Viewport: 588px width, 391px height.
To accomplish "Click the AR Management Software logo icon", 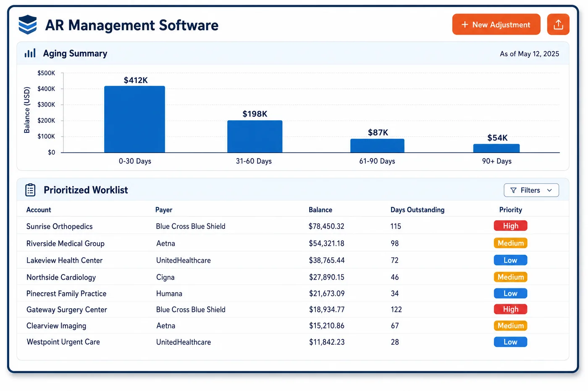I will pos(28,25).
